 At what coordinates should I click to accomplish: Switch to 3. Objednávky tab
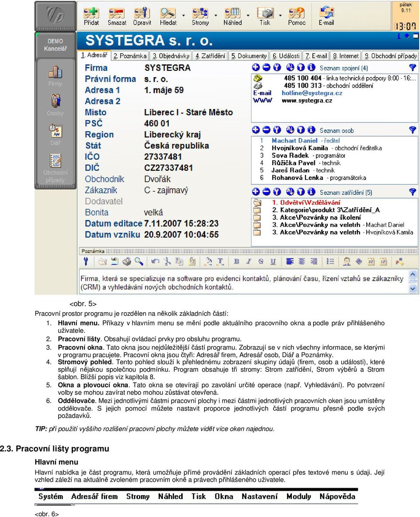(171, 56)
